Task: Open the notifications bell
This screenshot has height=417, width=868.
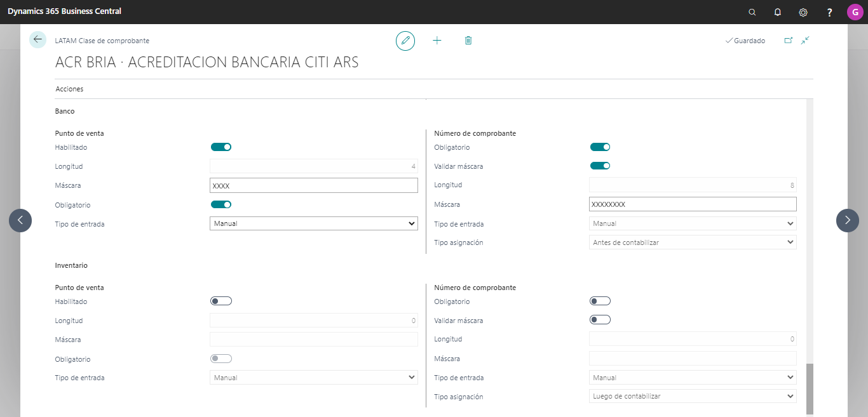Action: (x=778, y=12)
